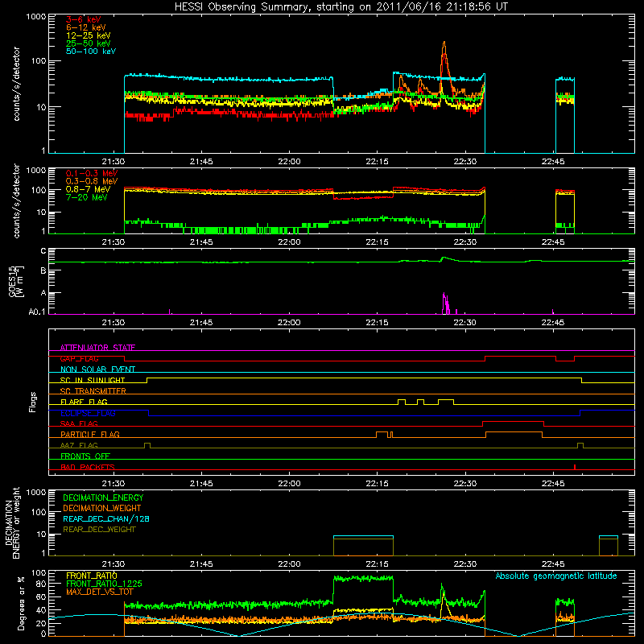Screen dimensions: 644x644
Task: Click the 22:30 time label under decimation panel
Action: (465, 564)
